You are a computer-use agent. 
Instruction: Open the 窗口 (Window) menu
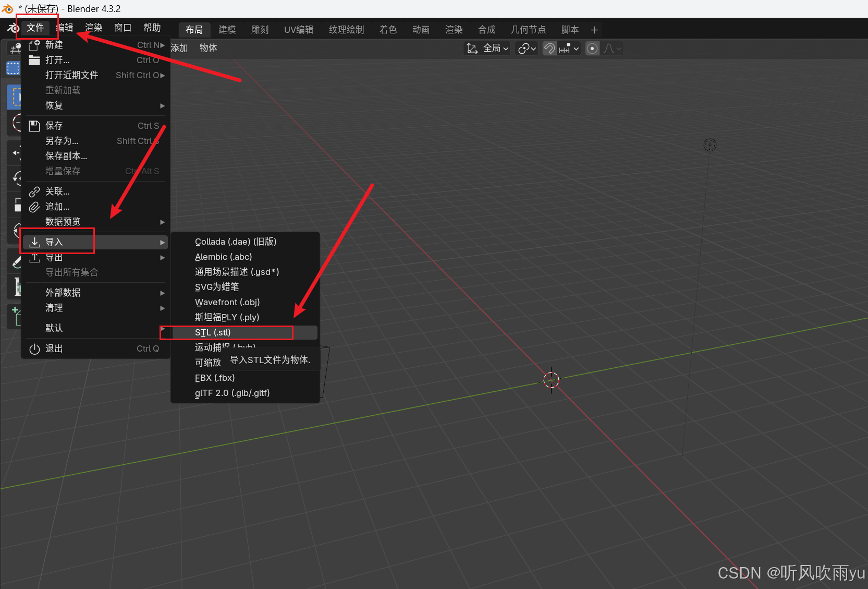123,28
